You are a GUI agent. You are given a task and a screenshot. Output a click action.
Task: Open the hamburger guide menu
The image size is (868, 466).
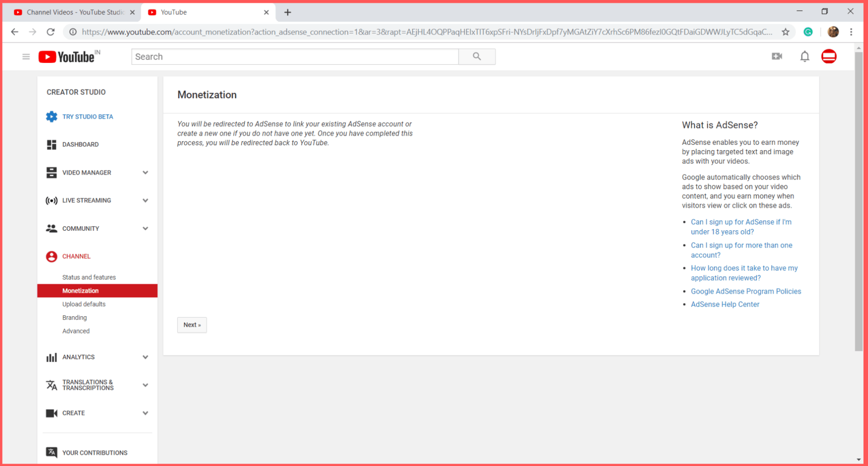pyautogui.click(x=26, y=56)
